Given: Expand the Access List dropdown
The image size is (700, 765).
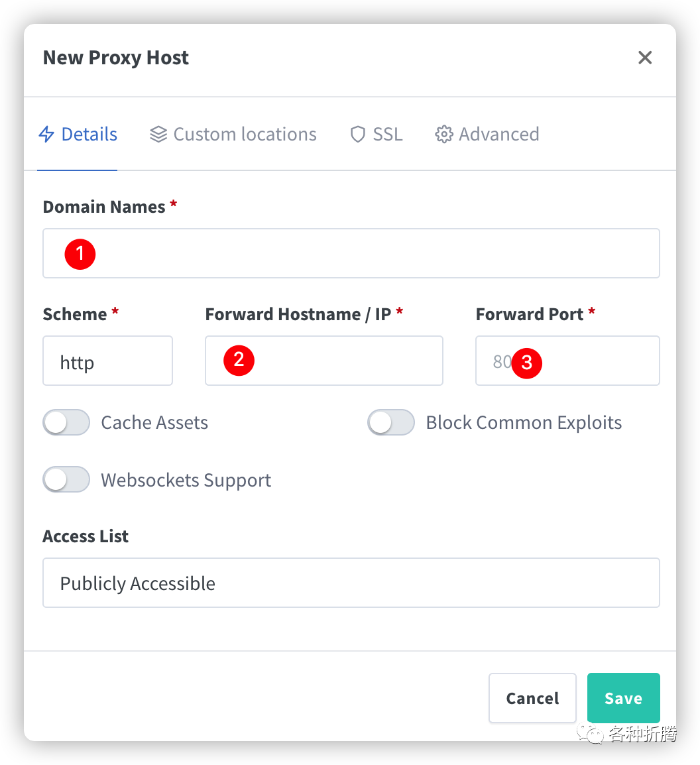Looking at the screenshot, I should [351, 583].
